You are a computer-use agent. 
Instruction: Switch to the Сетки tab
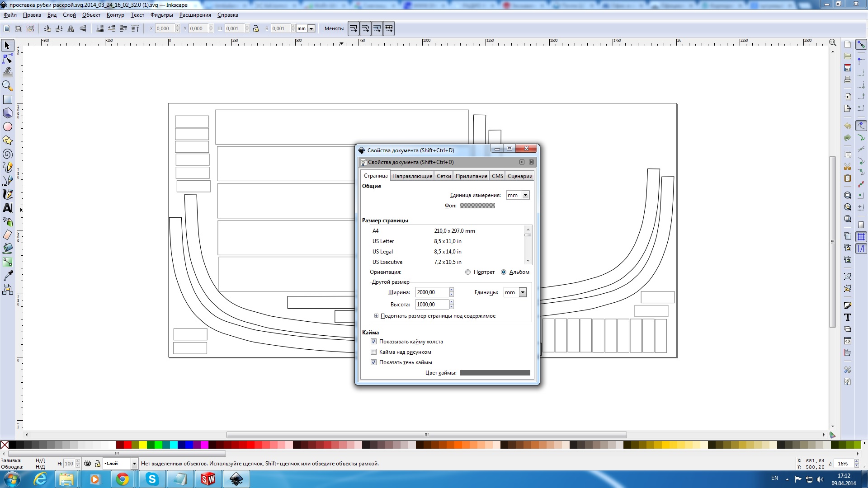pos(443,176)
